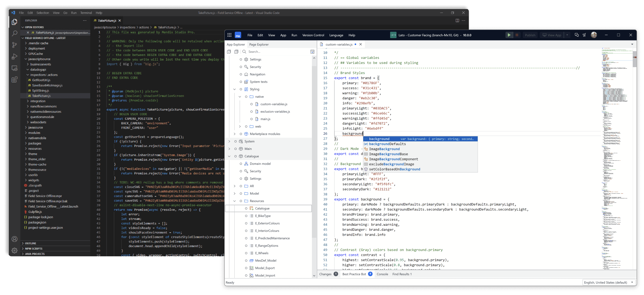Collapse the Styling node in Page Explorer
The width and height of the screenshot is (644, 295).
tap(235, 89)
